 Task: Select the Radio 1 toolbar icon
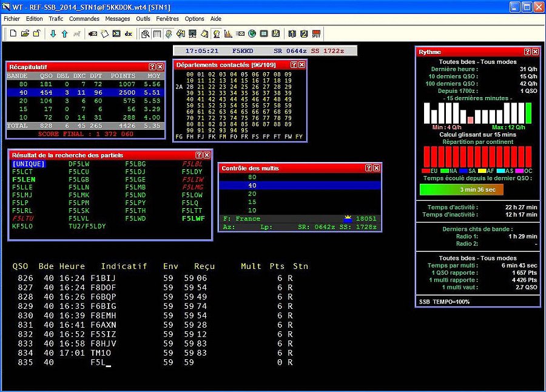292,33
